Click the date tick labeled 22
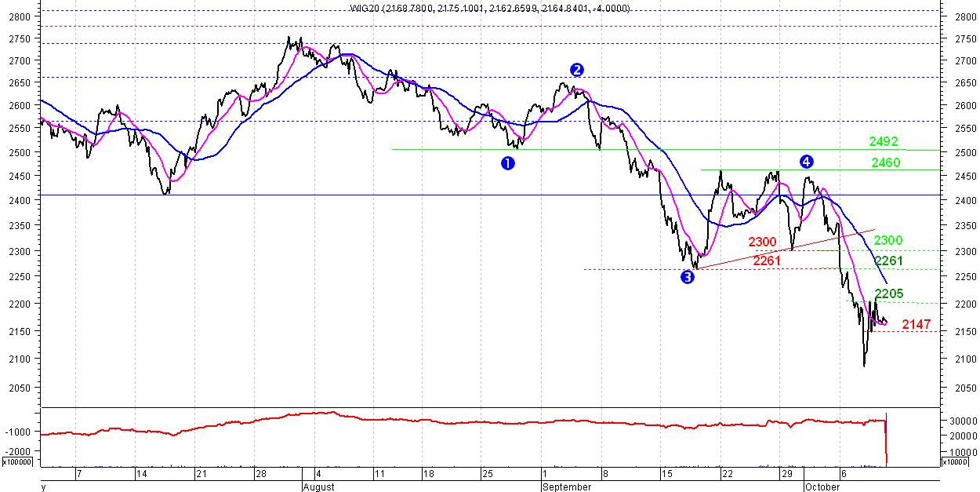980x492 pixels. (727, 475)
